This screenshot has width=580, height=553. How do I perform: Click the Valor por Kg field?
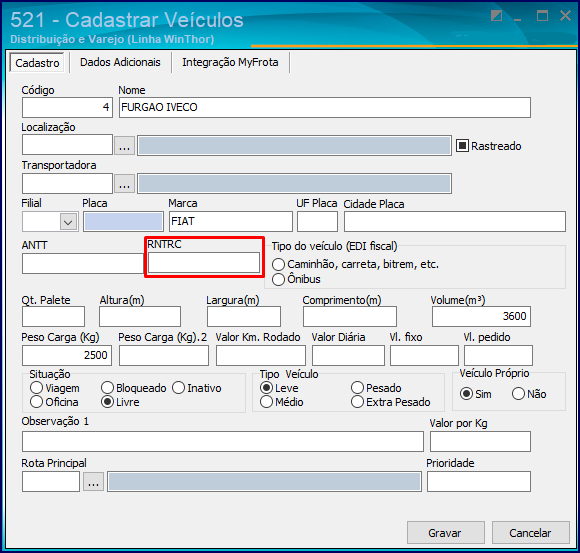480,441
